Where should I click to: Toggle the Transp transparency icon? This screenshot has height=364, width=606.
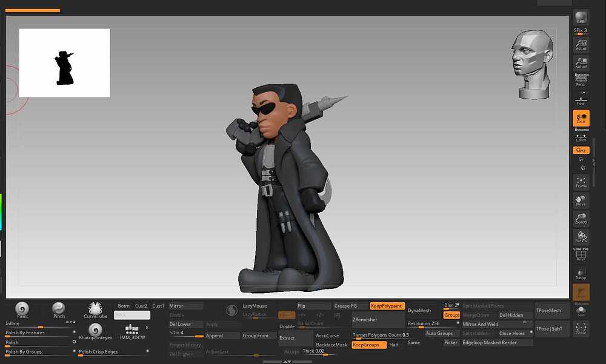click(x=581, y=274)
